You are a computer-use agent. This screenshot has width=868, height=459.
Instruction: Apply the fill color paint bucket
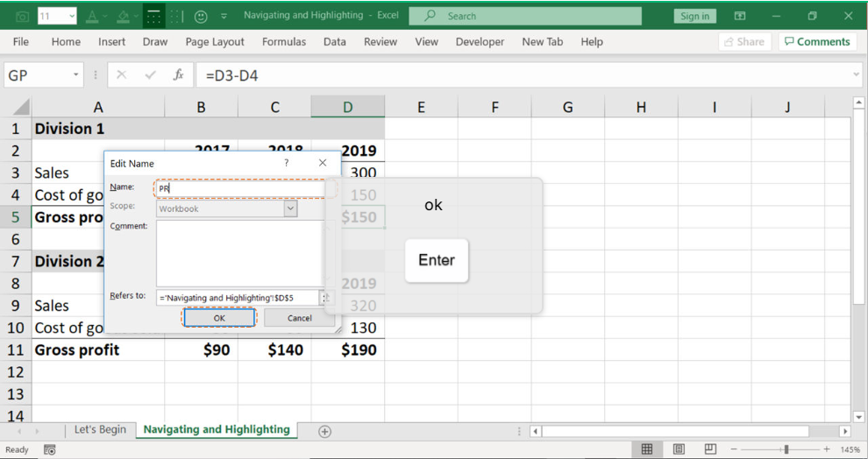123,17
